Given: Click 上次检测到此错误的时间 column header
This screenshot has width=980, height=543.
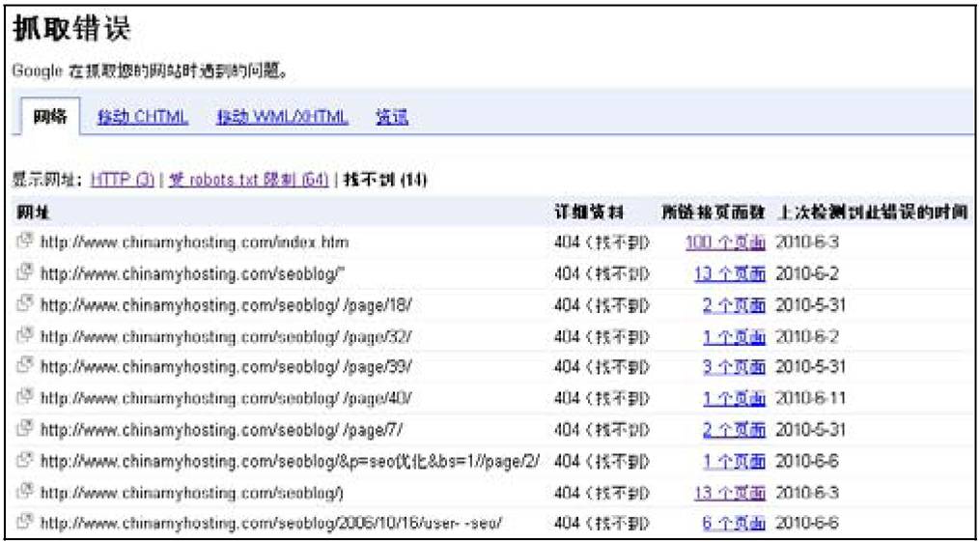Looking at the screenshot, I should tap(873, 212).
